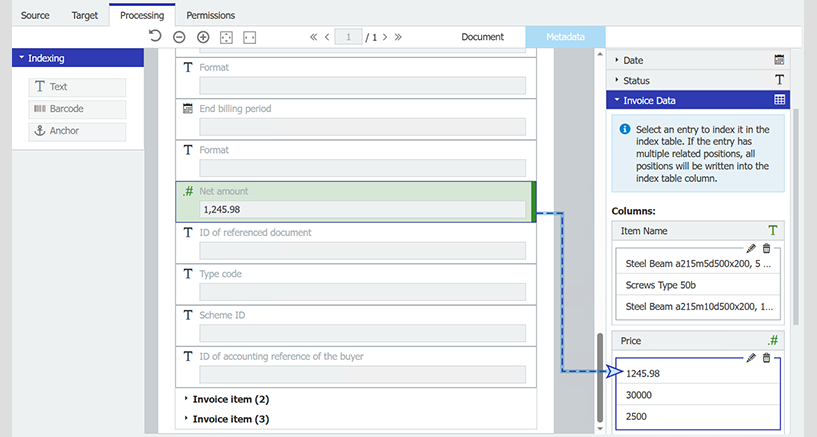Viewport: 817px width, 437px height.
Task: Click the fit-to-width icon
Action: (x=250, y=37)
